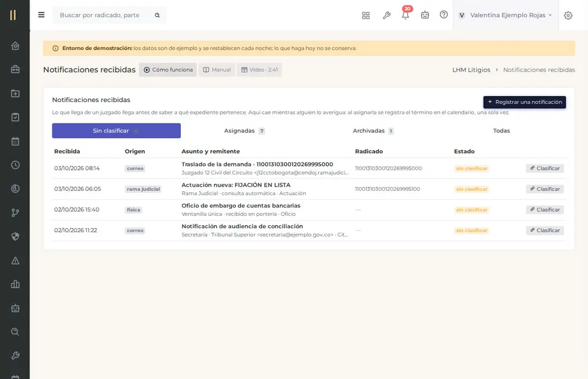Open the warning triangle icon in sidebar

pyautogui.click(x=15, y=260)
